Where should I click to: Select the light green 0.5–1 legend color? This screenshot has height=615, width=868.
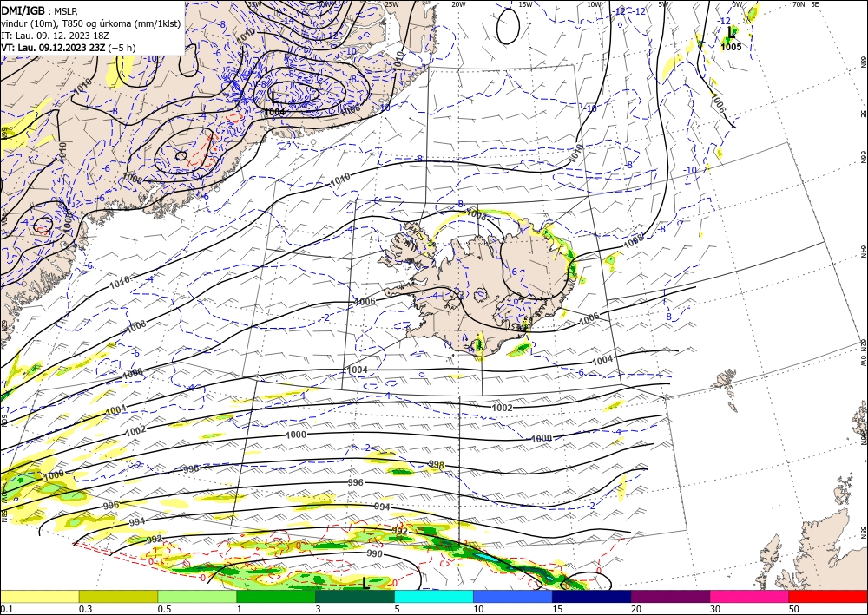(197, 596)
